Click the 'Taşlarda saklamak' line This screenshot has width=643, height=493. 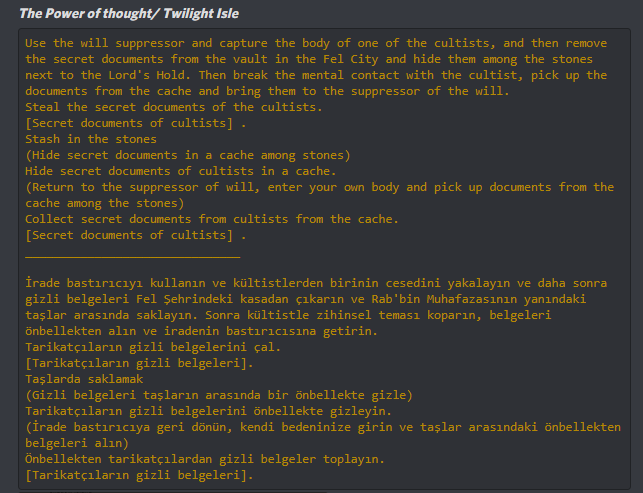84,379
